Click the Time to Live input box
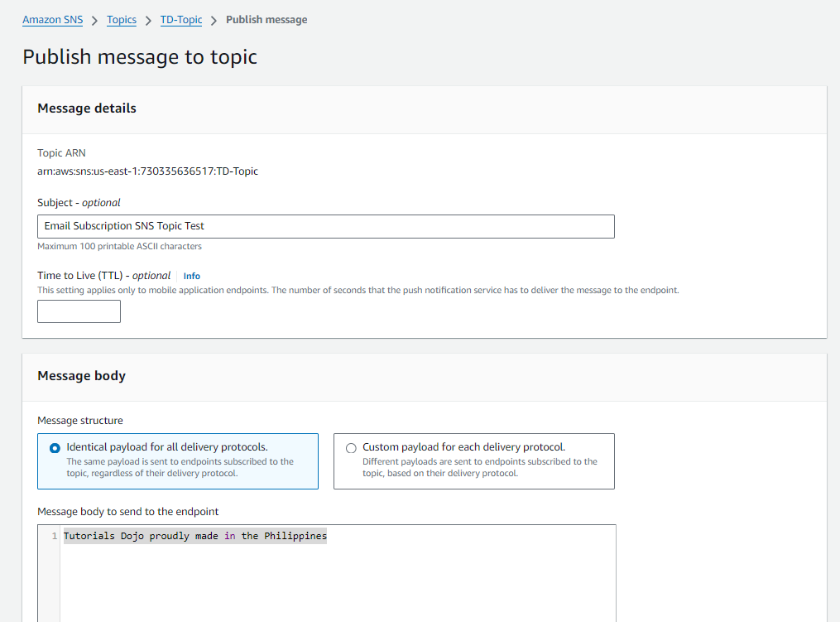The image size is (840, 622). [79, 311]
